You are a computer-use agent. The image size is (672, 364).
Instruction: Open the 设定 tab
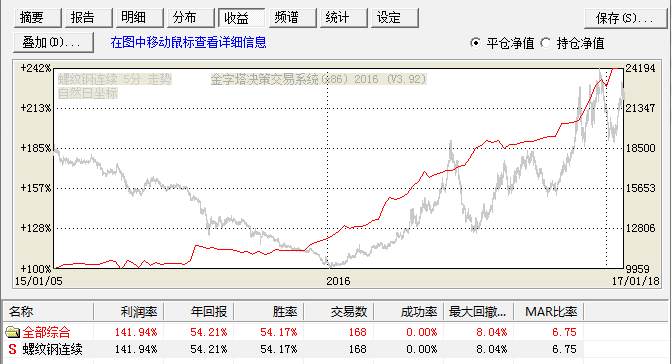(394, 18)
